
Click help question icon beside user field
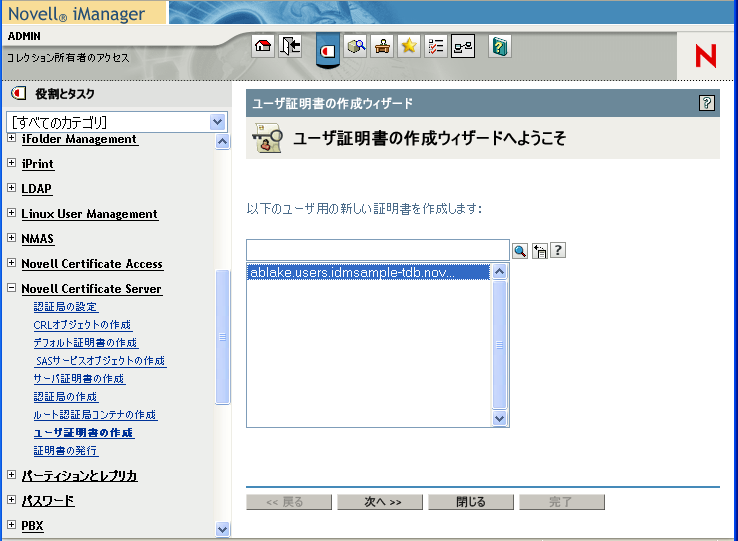558,250
